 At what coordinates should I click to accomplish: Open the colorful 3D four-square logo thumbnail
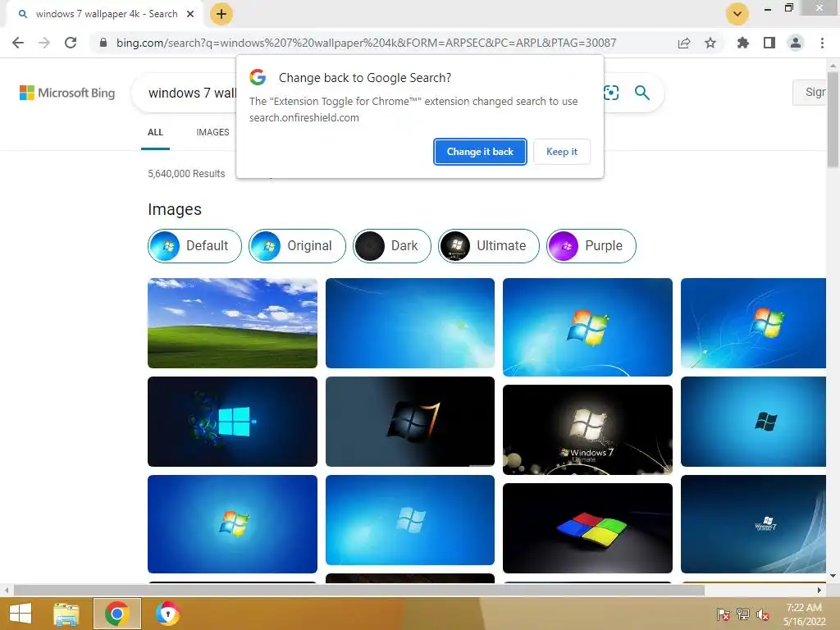tap(587, 528)
